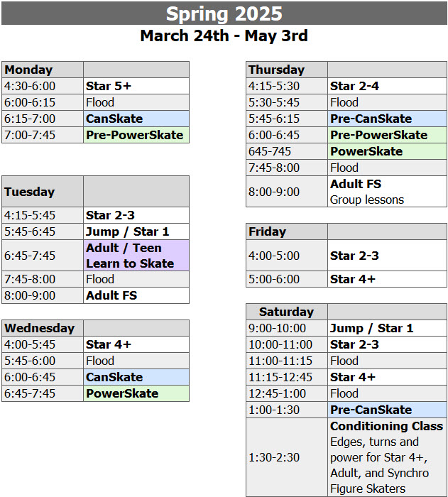
Task: Click Tuesday Adult FS session
Action: point(136,295)
